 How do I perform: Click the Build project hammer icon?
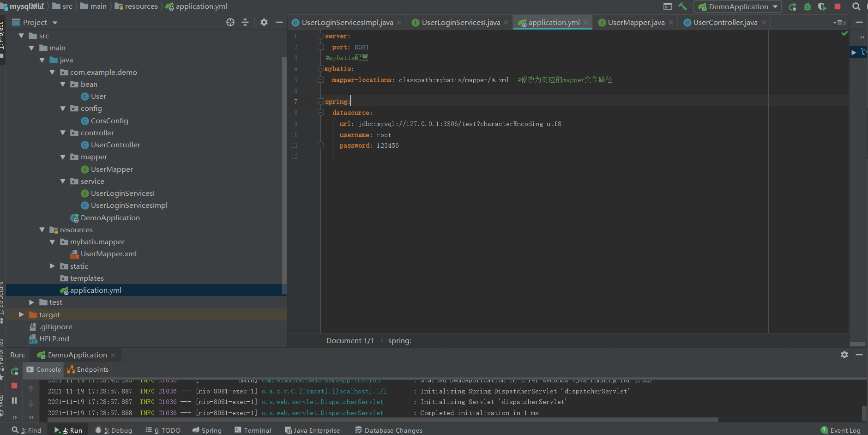click(x=682, y=6)
